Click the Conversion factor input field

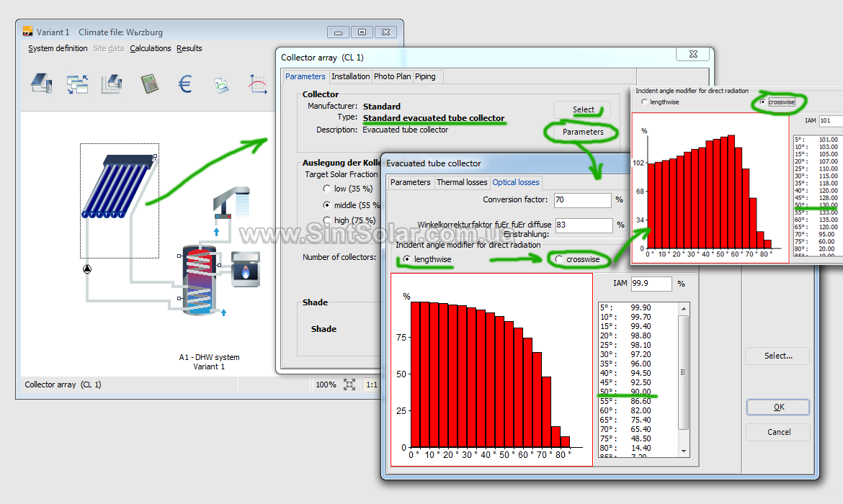(583, 199)
